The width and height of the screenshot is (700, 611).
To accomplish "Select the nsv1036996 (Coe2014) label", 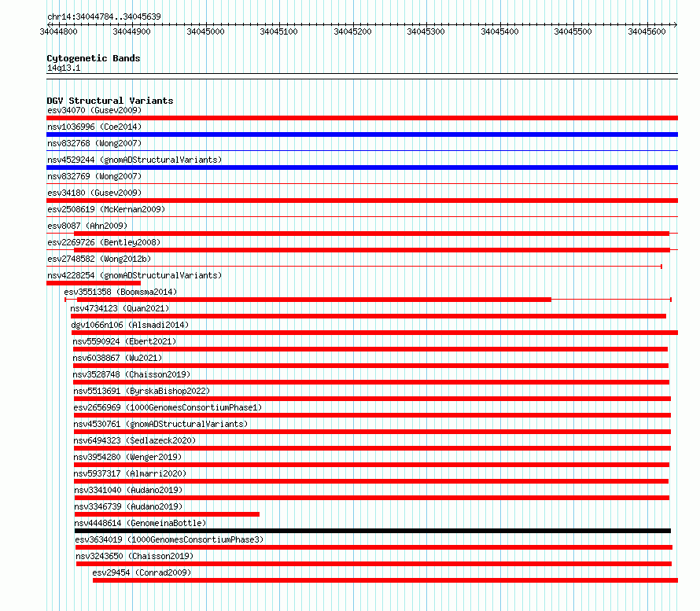I will point(94,127).
